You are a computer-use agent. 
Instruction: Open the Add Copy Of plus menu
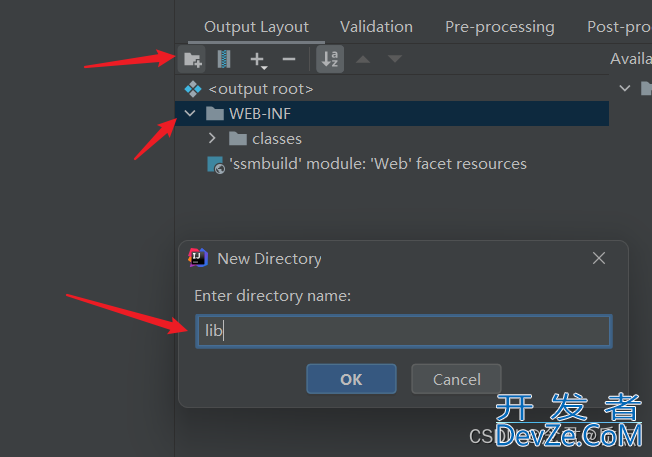click(258, 60)
